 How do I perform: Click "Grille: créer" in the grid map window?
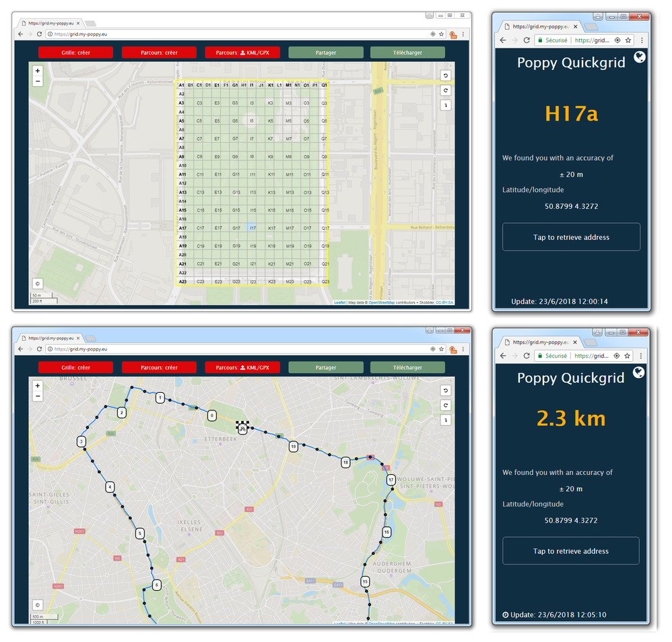pos(75,53)
